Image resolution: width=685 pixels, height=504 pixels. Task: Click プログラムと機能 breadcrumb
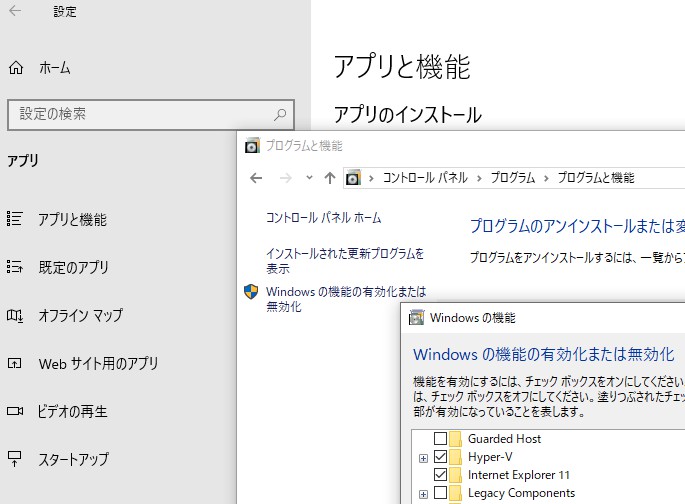pos(596,178)
